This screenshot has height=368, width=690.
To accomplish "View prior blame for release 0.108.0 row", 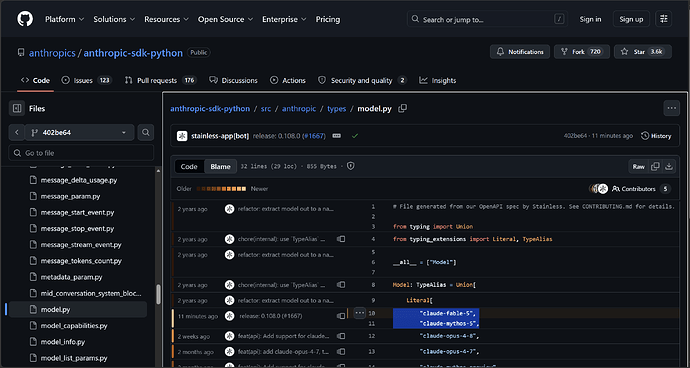I will click(341, 316).
